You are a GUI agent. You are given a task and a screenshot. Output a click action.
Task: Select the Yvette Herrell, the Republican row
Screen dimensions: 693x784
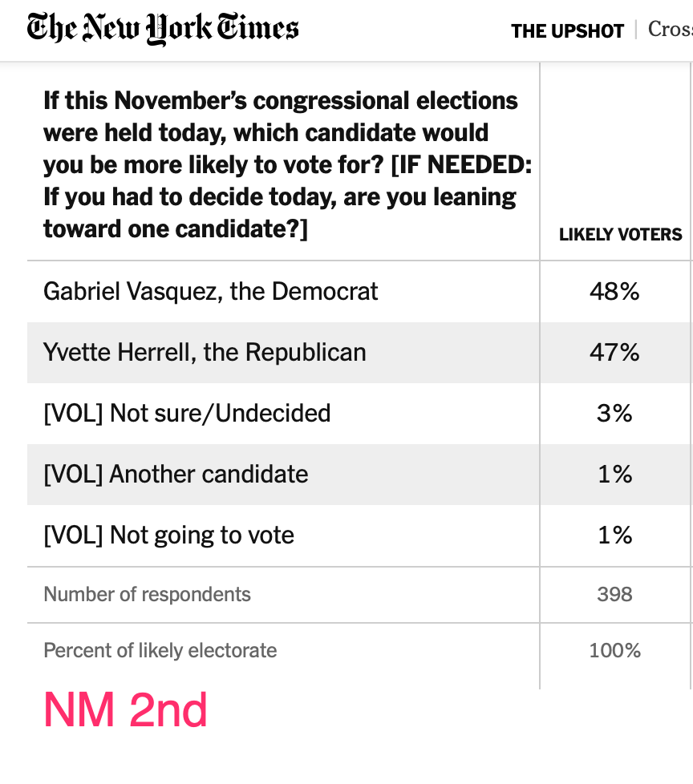coord(205,352)
